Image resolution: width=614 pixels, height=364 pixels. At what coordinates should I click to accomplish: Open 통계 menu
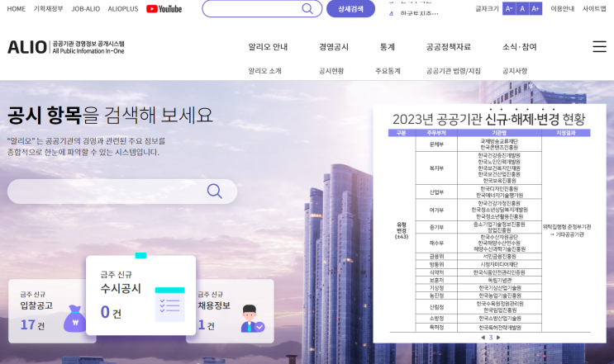click(x=388, y=47)
